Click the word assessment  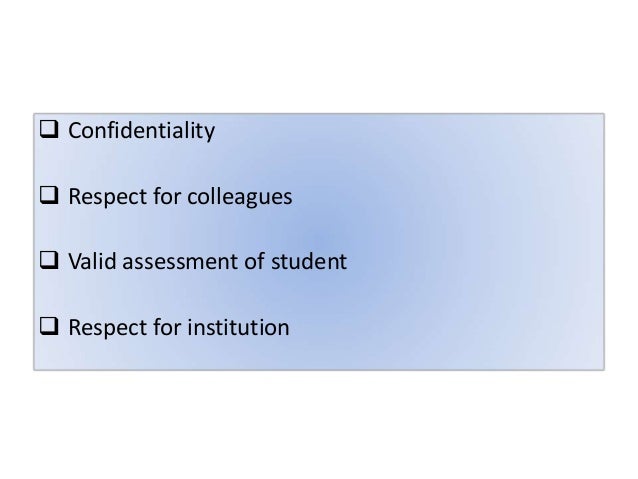point(180,262)
